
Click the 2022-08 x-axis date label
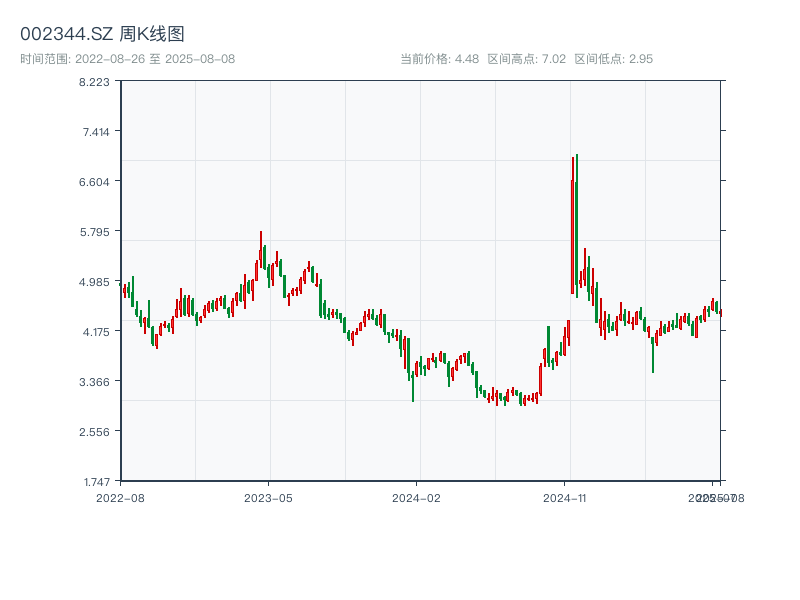[120, 497]
